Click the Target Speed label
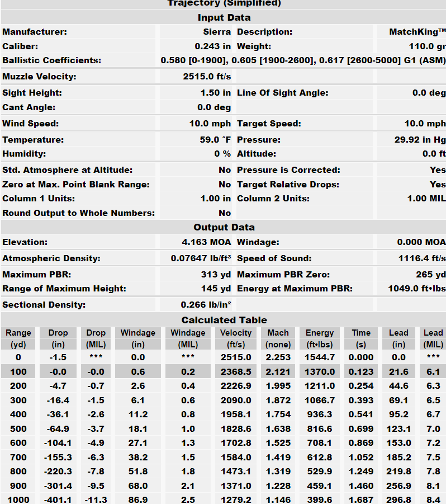This screenshot has height=504, width=446. [x=269, y=124]
